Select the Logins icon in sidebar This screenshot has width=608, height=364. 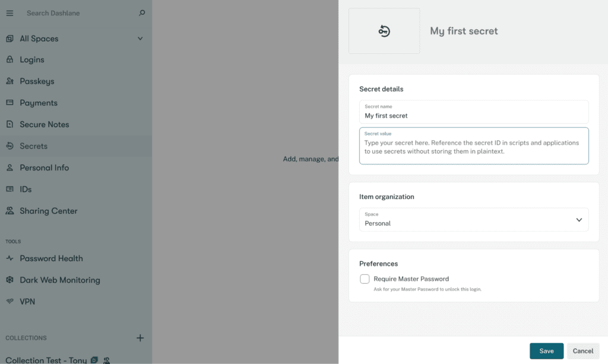pyautogui.click(x=9, y=59)
